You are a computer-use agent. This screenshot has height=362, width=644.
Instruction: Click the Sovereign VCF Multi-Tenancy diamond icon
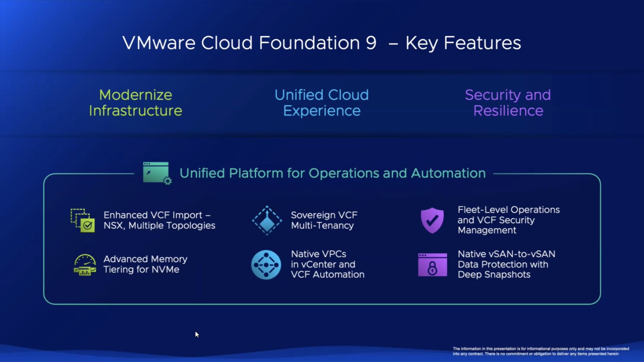267,220
